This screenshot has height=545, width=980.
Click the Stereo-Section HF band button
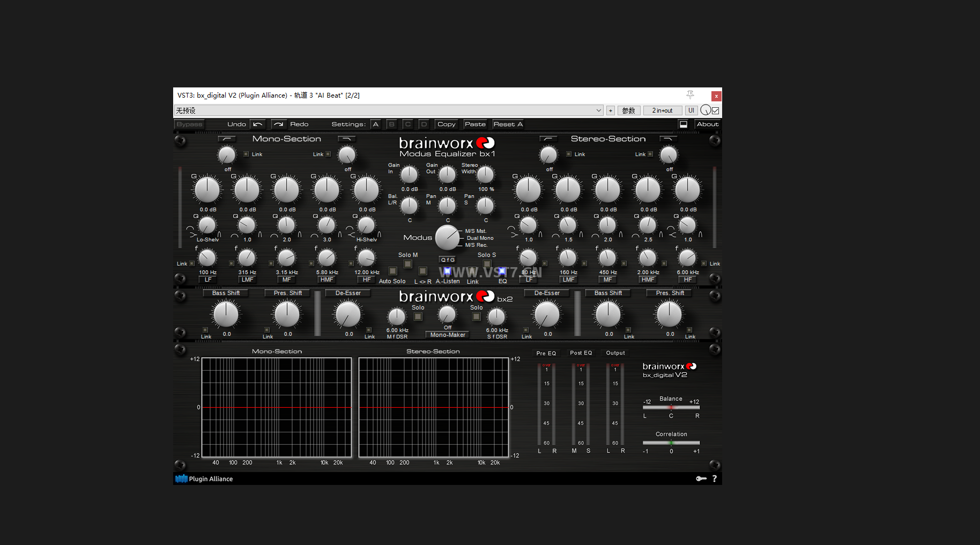688,279
